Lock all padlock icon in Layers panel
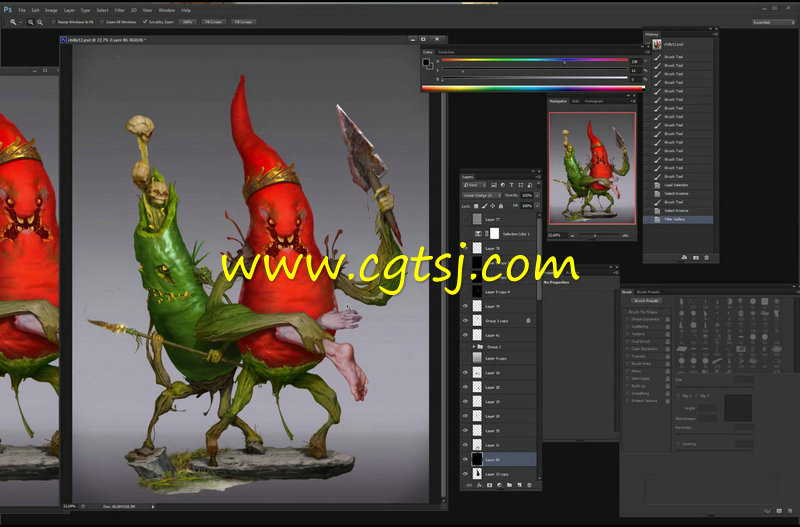Screen dimensions: 800x527 (x=501, y=206)
